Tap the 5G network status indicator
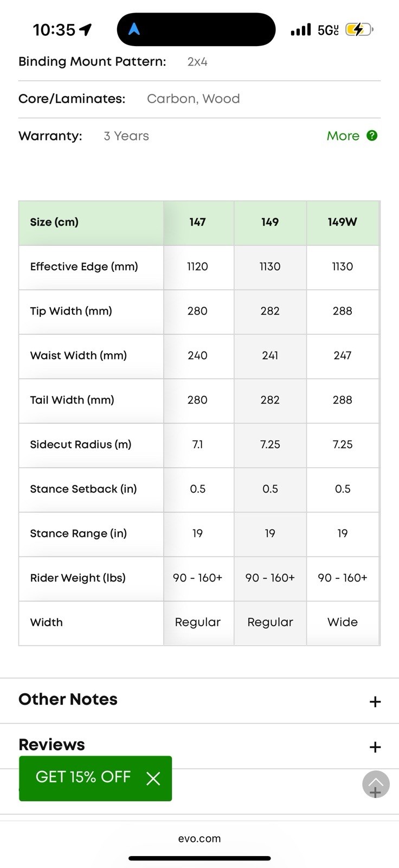399x868 pixels. pyautogui.click(x=328, y=30)
